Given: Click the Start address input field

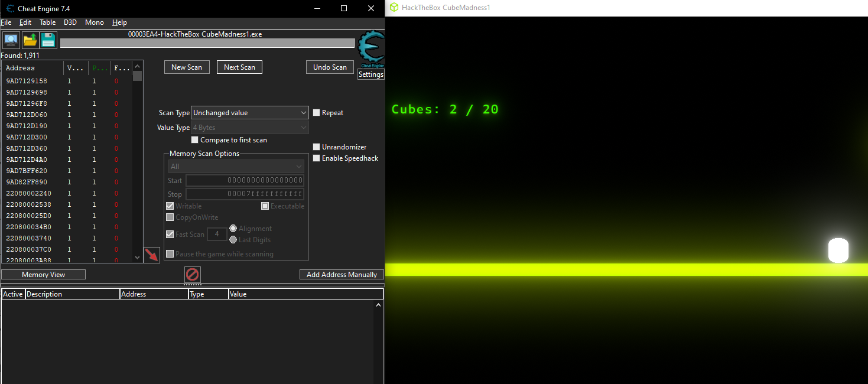Looking at the screenshot, I should 245,181.
